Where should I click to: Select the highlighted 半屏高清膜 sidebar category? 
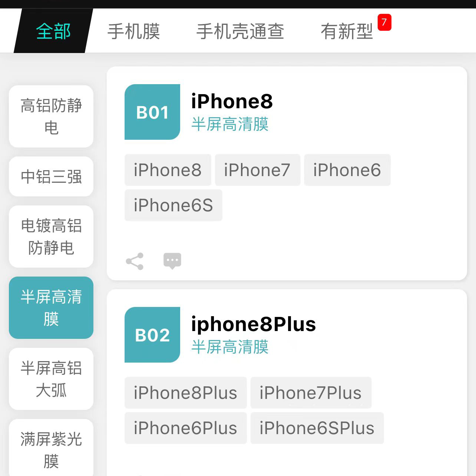click(x=51, y=308)
